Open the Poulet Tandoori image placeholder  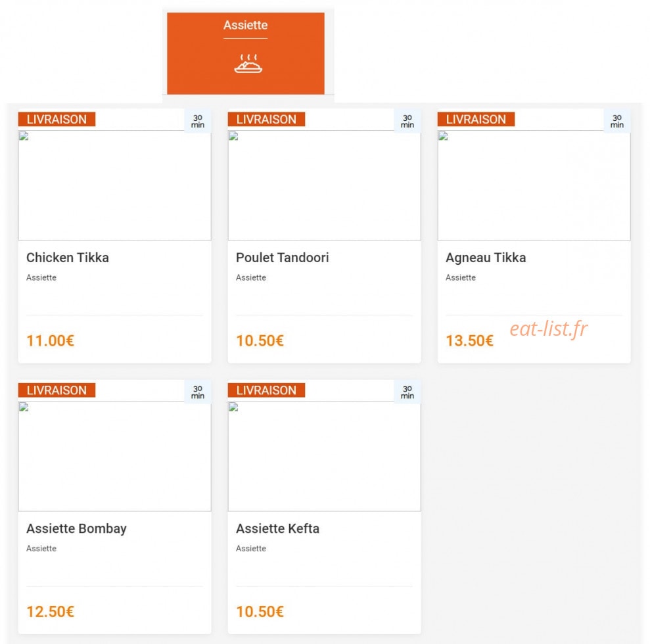(324, 185)
